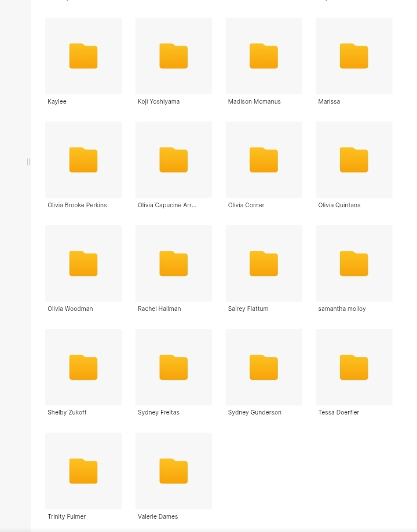417x532 pixels.
Task: Open the Kaylee folder icon
Action: [83, 56]
